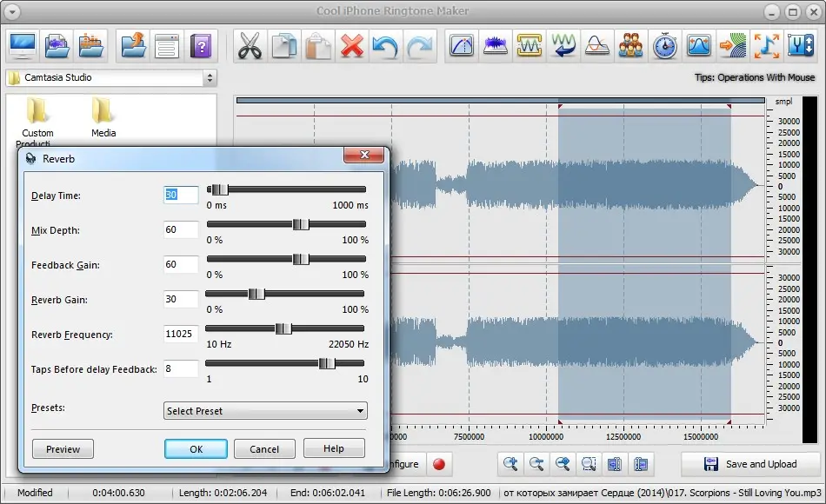Open Help for the Reverb effect

[x=334, y=448]
